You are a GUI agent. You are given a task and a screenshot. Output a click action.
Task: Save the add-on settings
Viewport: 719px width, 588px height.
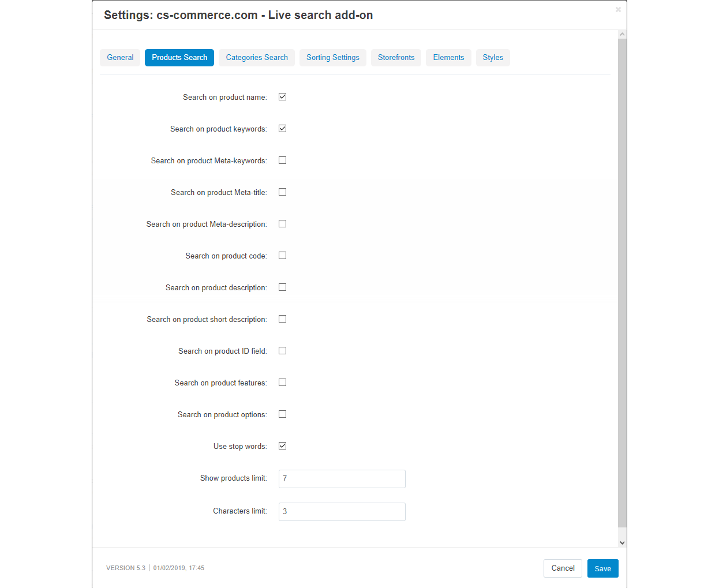pyautogui.click(x=602, y=568)
